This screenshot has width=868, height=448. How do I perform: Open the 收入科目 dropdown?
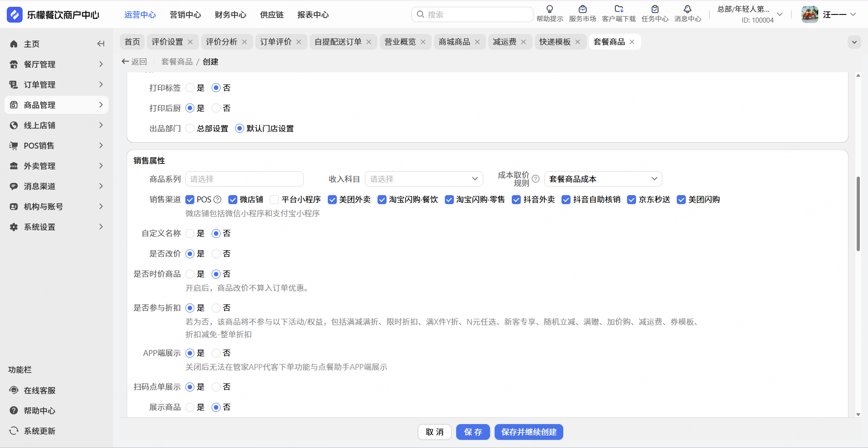tap(424, 179)
